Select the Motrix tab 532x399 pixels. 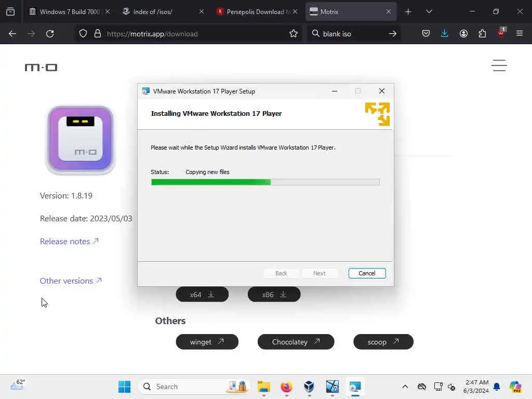click(351, 12)
